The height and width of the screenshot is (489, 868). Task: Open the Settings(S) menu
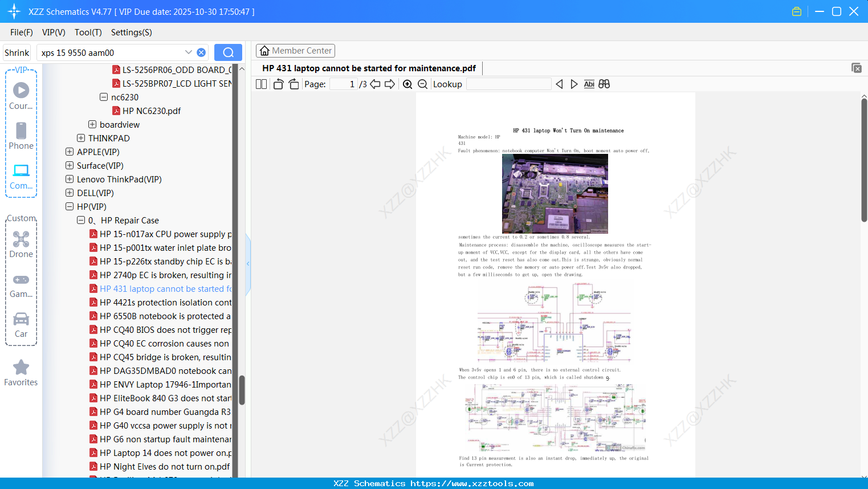tap(132, 32)
